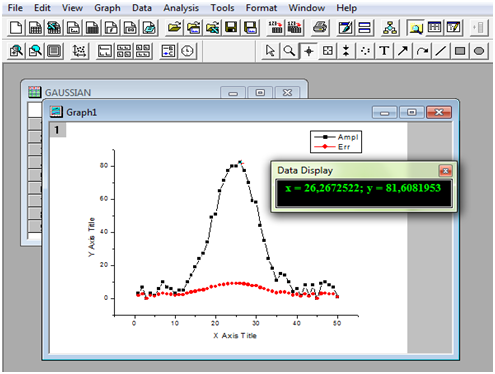495x374 pixels.
Task: Choose the Text tool
Action: (x=384, y=51)
